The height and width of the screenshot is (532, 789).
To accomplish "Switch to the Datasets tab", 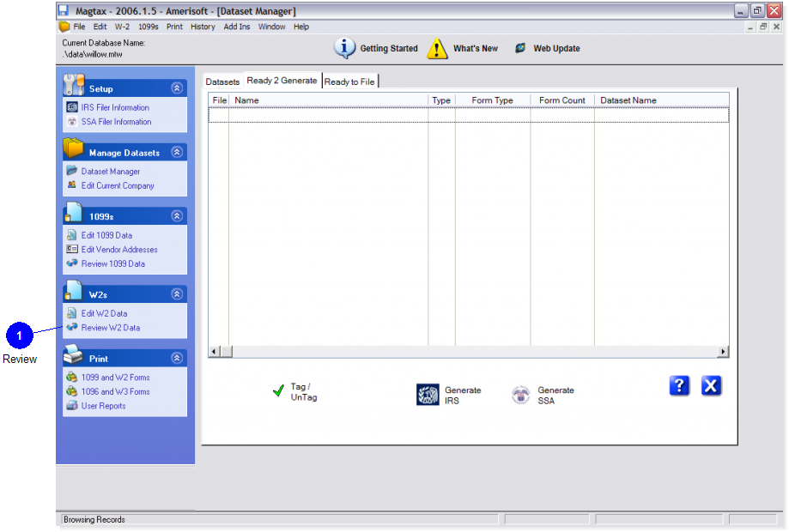I will click(x=222, y=82).
